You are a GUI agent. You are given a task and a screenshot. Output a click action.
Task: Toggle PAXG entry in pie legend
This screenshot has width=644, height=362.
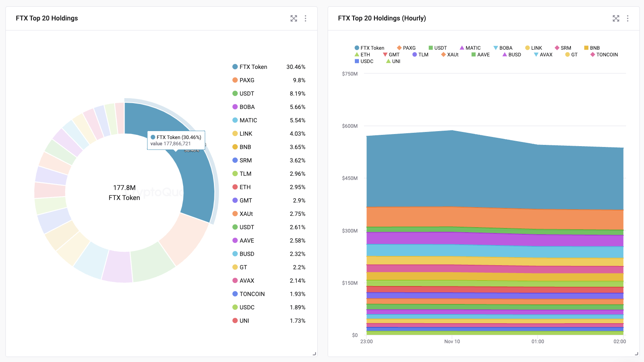(243, 80)
